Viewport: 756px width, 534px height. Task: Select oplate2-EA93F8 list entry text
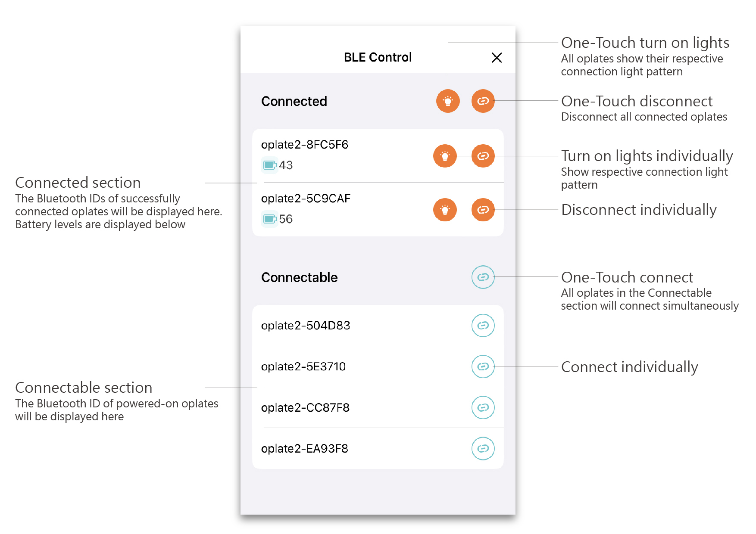pyautogui.click(x=304, y=449)
